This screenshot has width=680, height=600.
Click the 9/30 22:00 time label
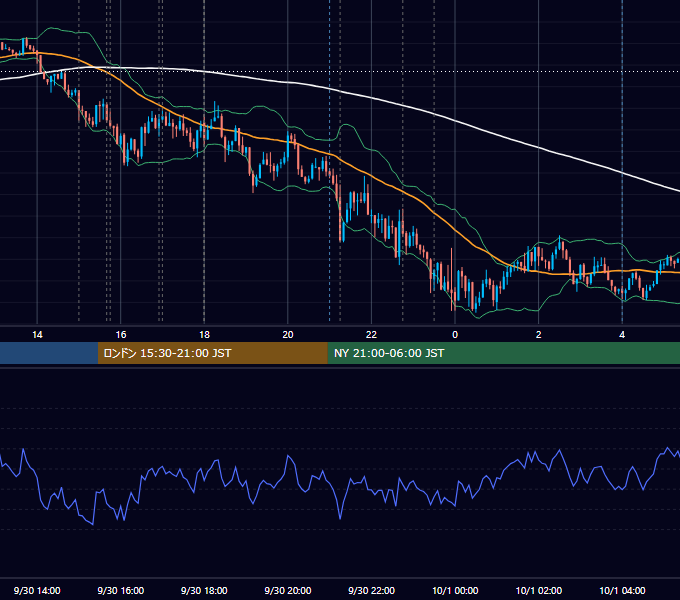pos(371,590)
